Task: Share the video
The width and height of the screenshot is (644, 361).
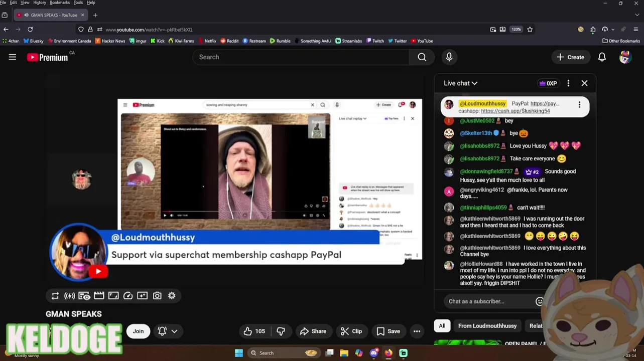Action: tap(313, 331)
